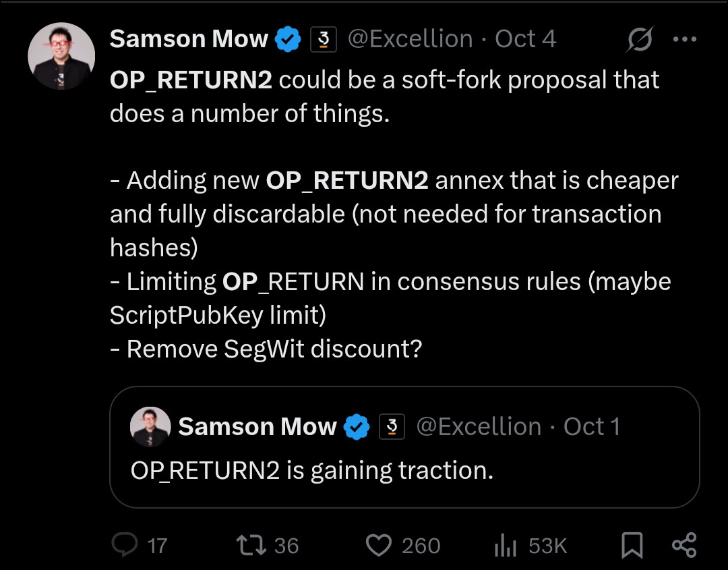Click the Oct 1 timestamp in quoted tweet
The width and height of the screenshot is (728, 570).
pyautogui.click(x=591, y=427)
